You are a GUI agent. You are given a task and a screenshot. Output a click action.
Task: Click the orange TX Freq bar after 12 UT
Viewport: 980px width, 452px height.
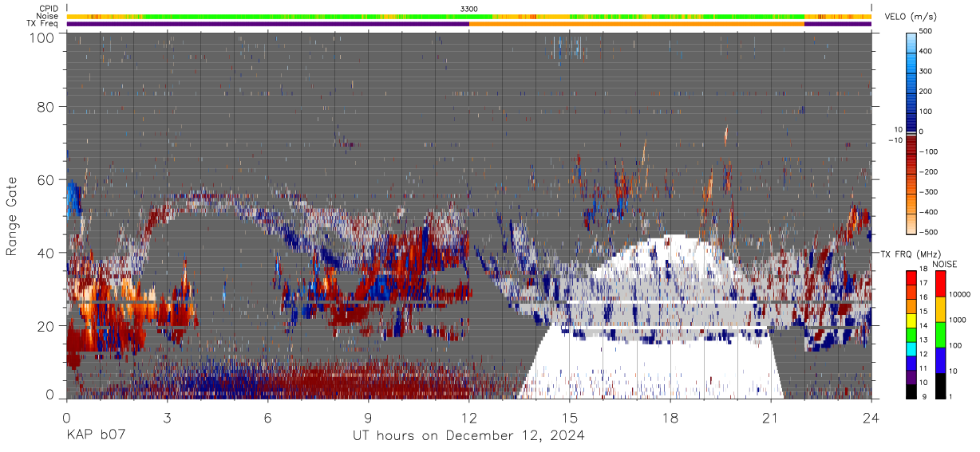pos(637,24)
